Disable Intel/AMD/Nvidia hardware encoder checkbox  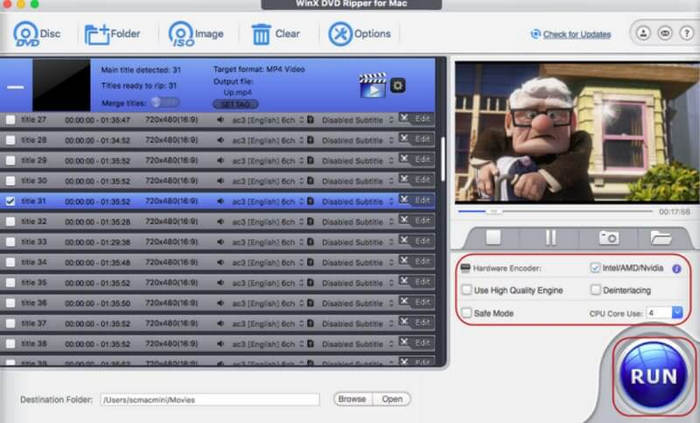point(595,268)
